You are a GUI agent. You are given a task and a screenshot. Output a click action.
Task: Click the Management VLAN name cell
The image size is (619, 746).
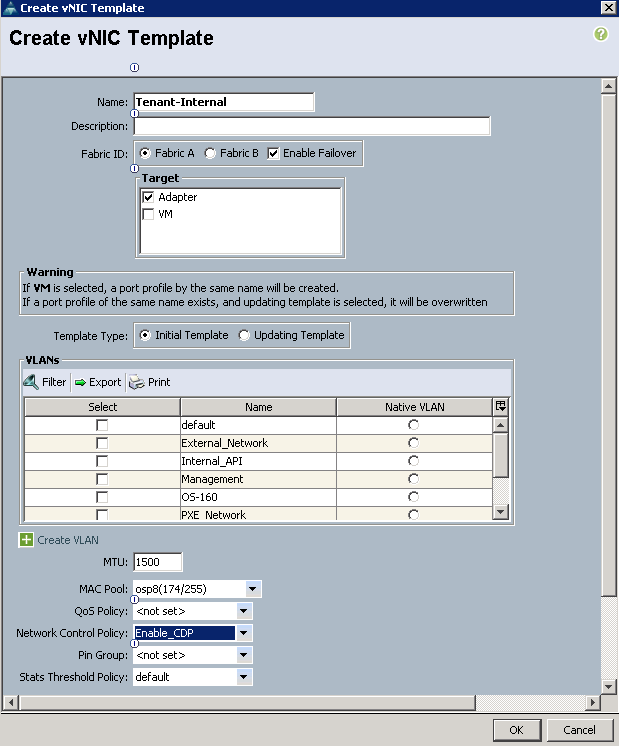point(258,479)
